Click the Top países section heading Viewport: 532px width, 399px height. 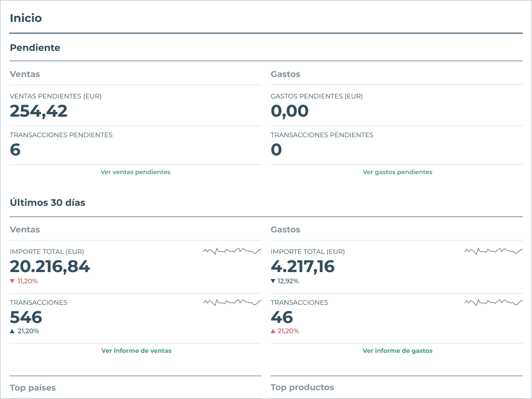pyautogui.click(x=33, y=388)
